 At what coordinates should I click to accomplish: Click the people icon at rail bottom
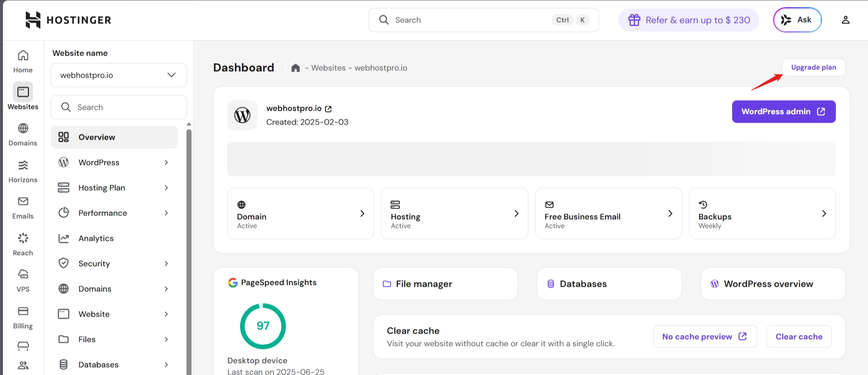coord(23,365)
